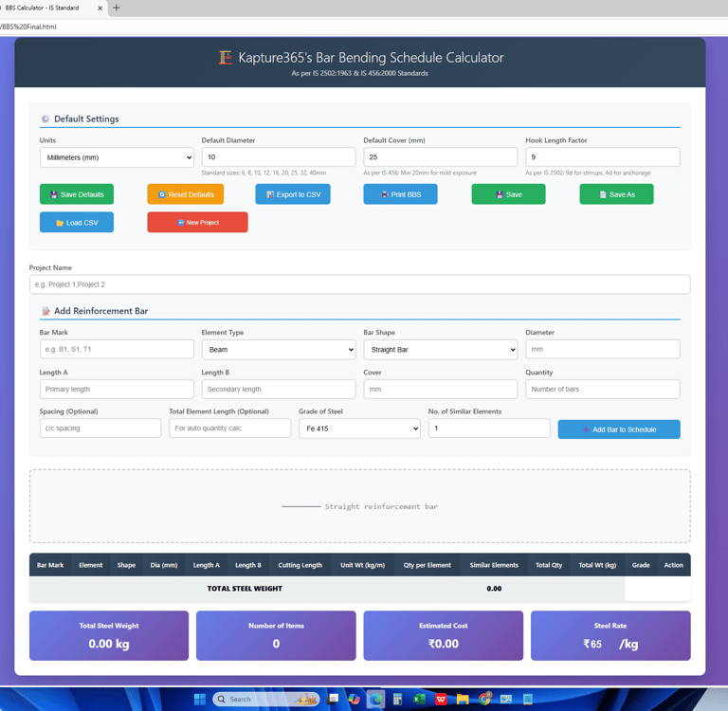Open the Element Type dropdown

(x=279, y=350)
